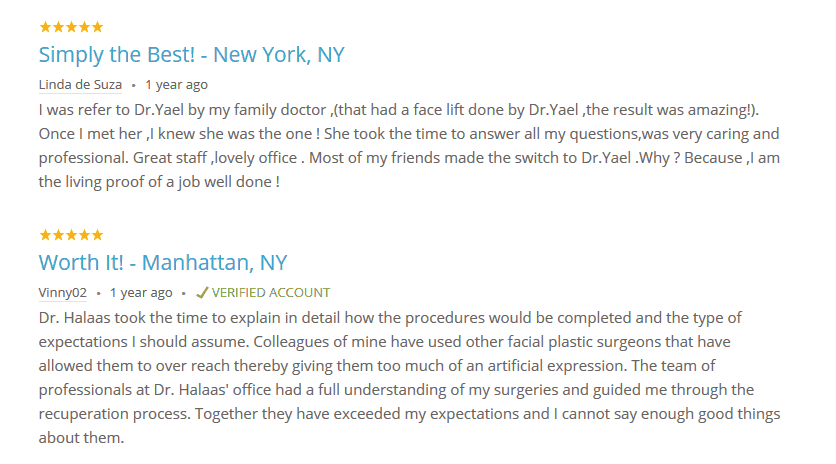Open the Worth It! - Manhattan, NY review
The image size is (836, 464).
point(163,263)
